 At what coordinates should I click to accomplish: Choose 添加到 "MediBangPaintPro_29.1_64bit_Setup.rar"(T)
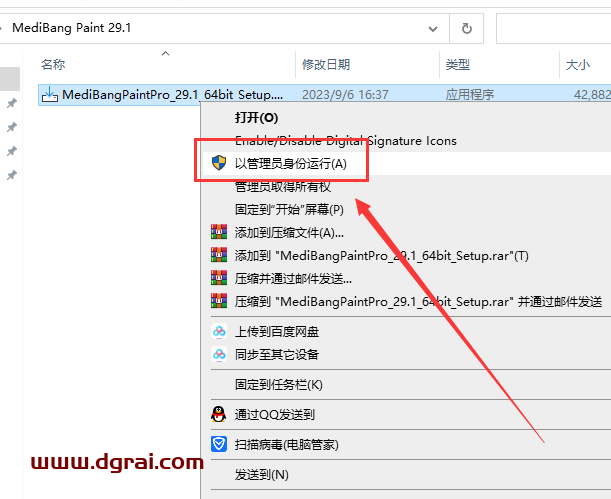406,256
